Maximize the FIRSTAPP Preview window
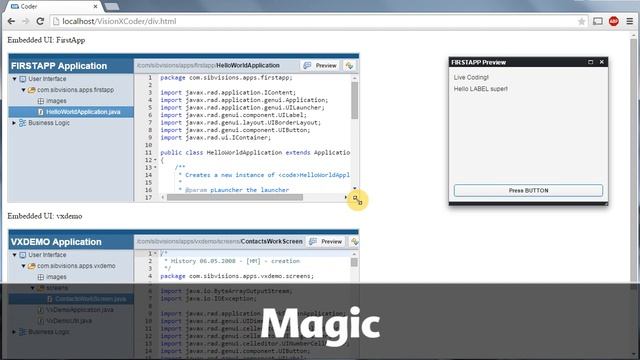 click(x=590, y=62)
